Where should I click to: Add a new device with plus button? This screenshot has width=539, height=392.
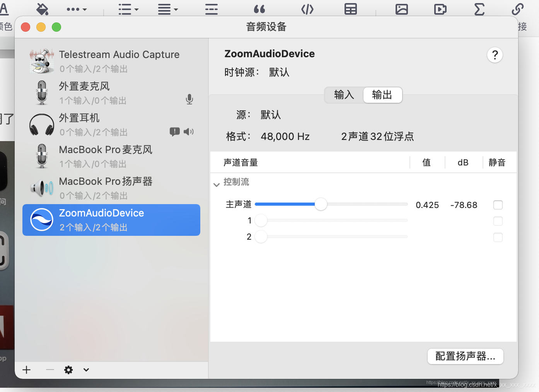pos(27,370)
